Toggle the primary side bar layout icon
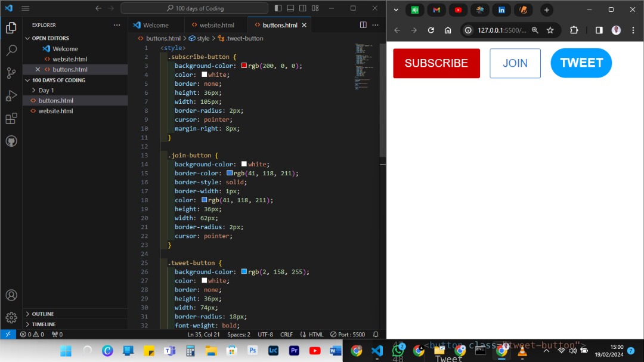 (x=278, y=8)
